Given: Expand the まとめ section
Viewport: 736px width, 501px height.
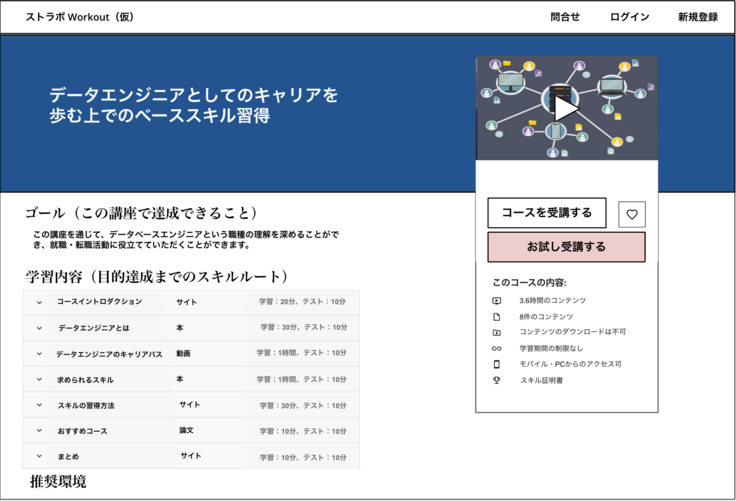Looking at the screenshot, I should coord(39,457).
